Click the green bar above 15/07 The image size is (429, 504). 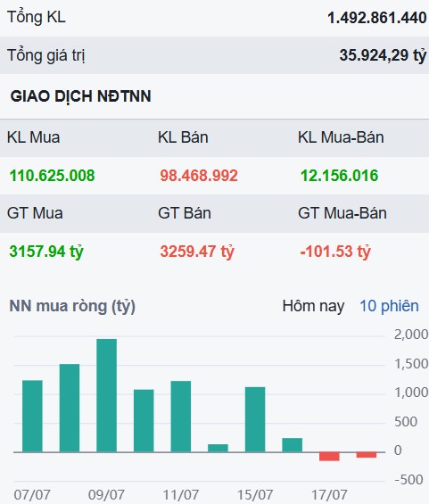tap(255, 419)
